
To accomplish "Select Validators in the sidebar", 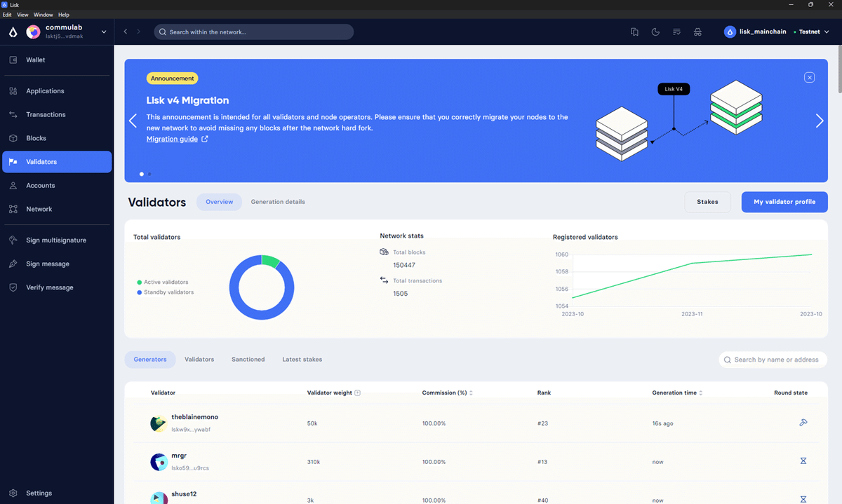I will [57, 162].
